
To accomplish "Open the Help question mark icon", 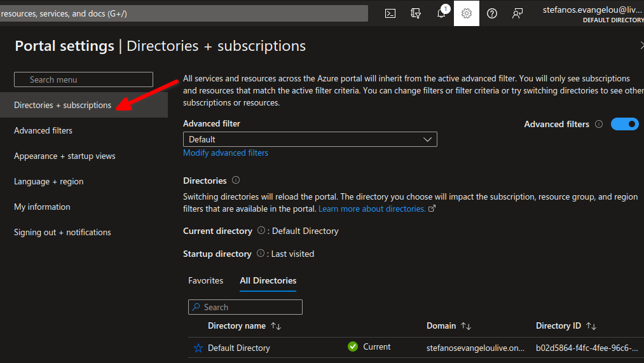I will coord(492,13).
